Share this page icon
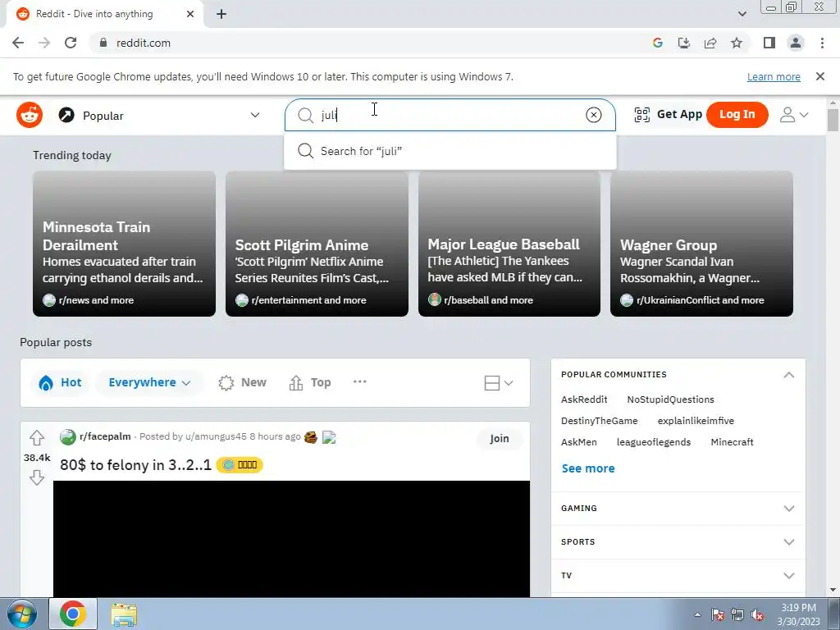 pos(710,43)
